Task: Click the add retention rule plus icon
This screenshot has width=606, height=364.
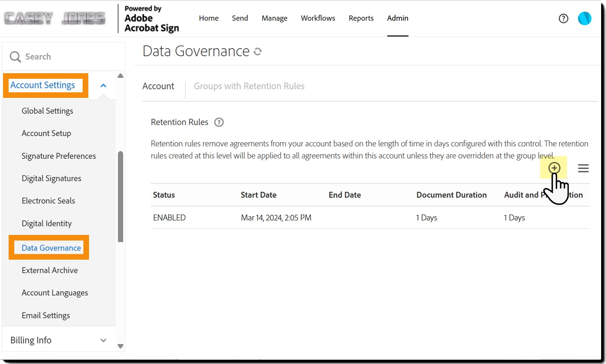Action: pos(554,168)
